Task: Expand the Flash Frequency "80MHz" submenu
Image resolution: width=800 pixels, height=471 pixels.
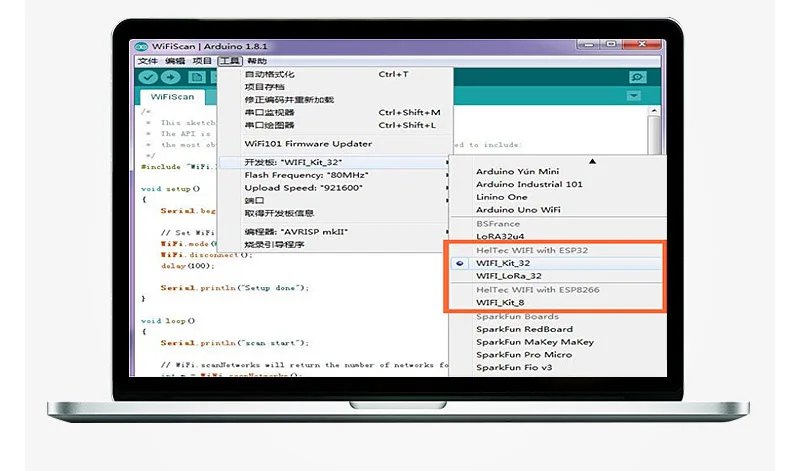Action: pos(335,175)
